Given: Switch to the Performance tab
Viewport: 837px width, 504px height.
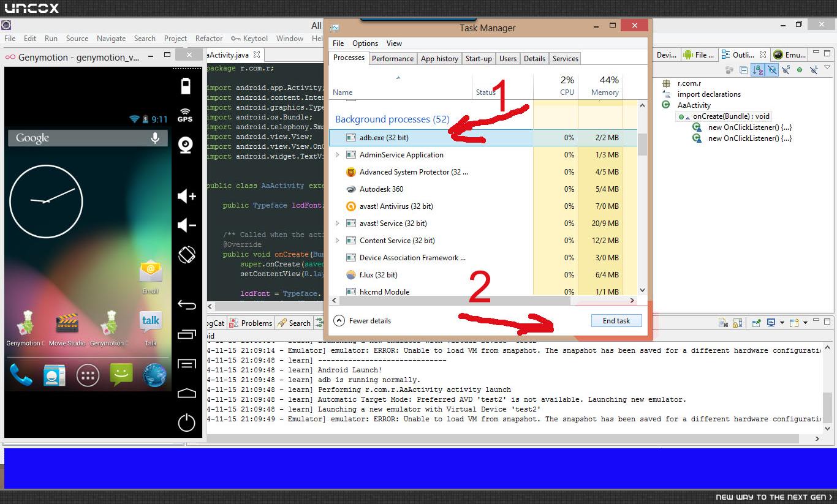Looking at the screenshot, I should pos(393,59).
